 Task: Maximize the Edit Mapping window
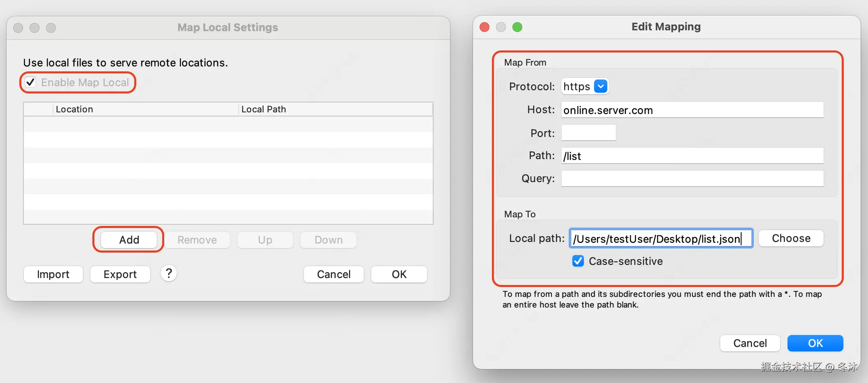point(517,27)
